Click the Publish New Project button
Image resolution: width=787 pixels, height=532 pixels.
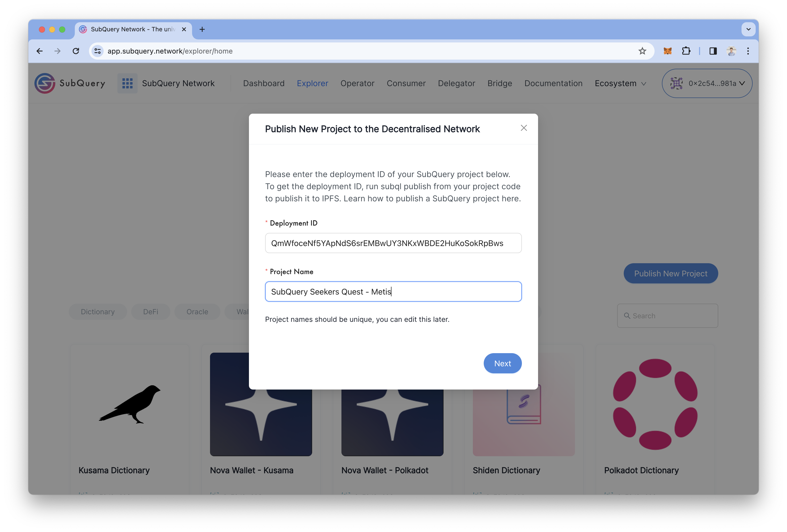pos(670,273)
